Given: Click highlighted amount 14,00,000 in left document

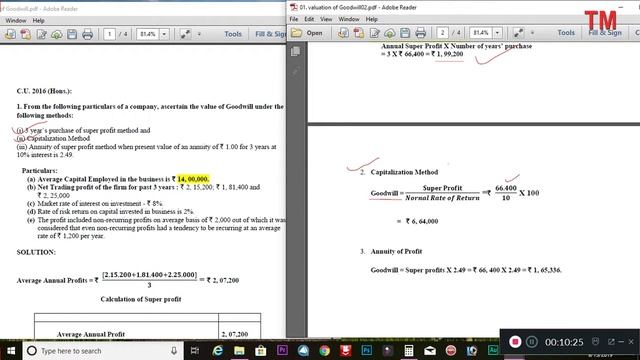Looking at the screenshot, I should [x=193, y=179].
